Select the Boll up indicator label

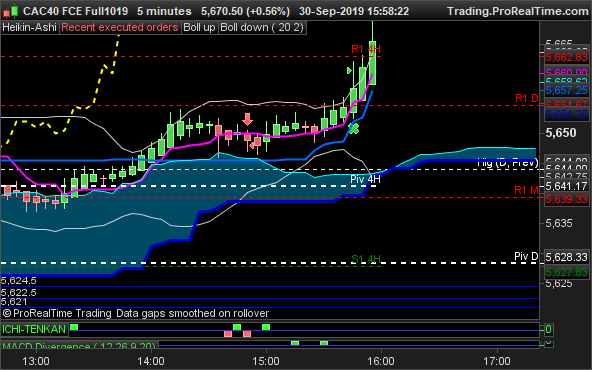pyautogui.click(x=199, y=28)
